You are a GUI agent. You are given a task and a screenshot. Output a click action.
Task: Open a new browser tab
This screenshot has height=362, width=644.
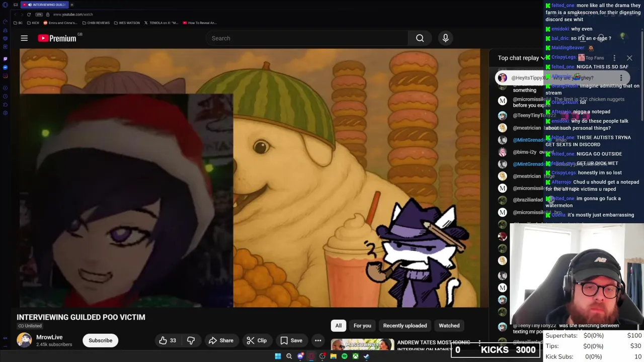72,5
